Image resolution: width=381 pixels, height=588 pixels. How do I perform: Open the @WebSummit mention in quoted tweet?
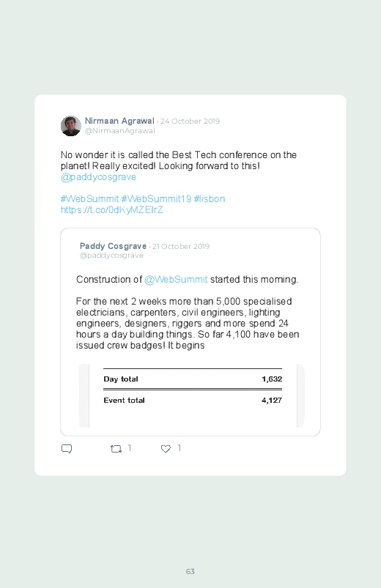click(x=176, y=280)
